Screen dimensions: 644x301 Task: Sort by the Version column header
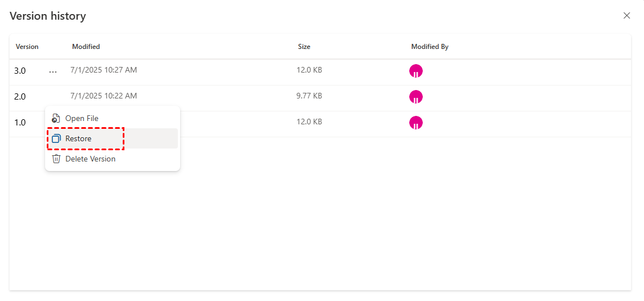pos(27,47)
